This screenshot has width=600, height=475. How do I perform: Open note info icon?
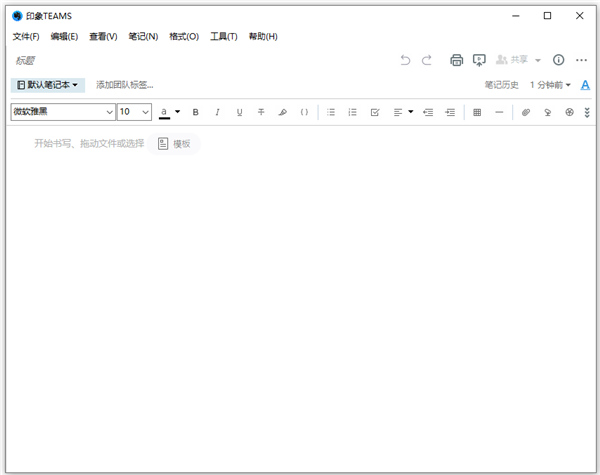[558, 60]
